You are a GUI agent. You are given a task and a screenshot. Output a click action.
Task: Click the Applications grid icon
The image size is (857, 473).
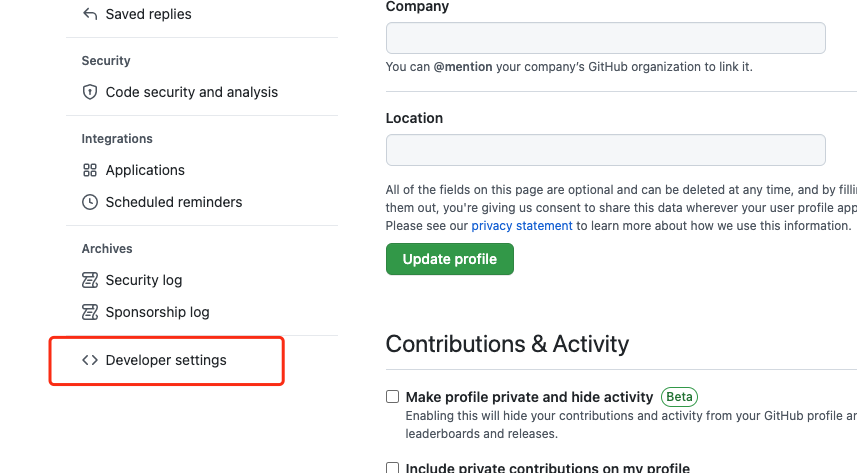point(90,170)
